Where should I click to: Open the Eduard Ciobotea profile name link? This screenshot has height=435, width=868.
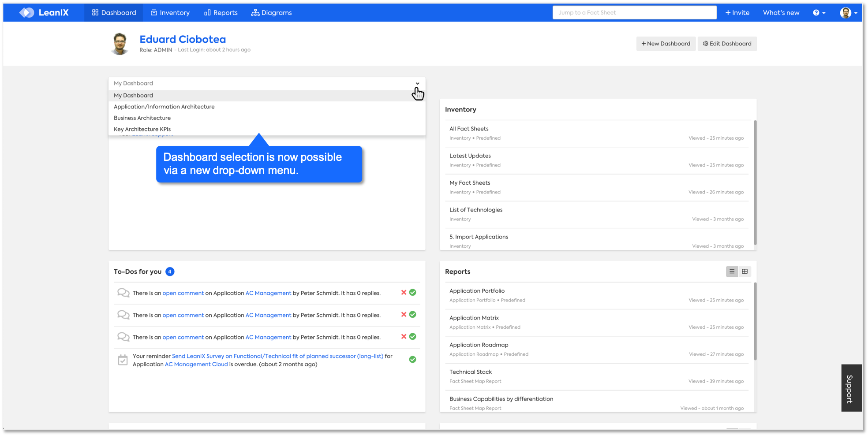pos(183,39)
